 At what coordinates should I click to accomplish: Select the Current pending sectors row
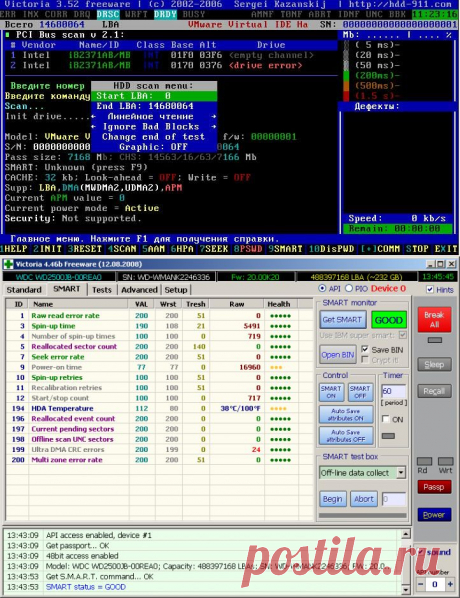pos(159,429)
